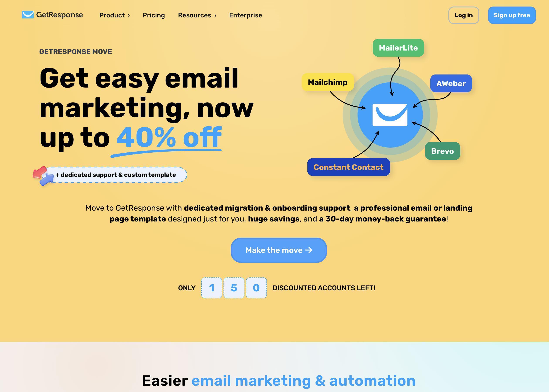
Task: Expand the Product navigation menu
Action: (115, 15)
